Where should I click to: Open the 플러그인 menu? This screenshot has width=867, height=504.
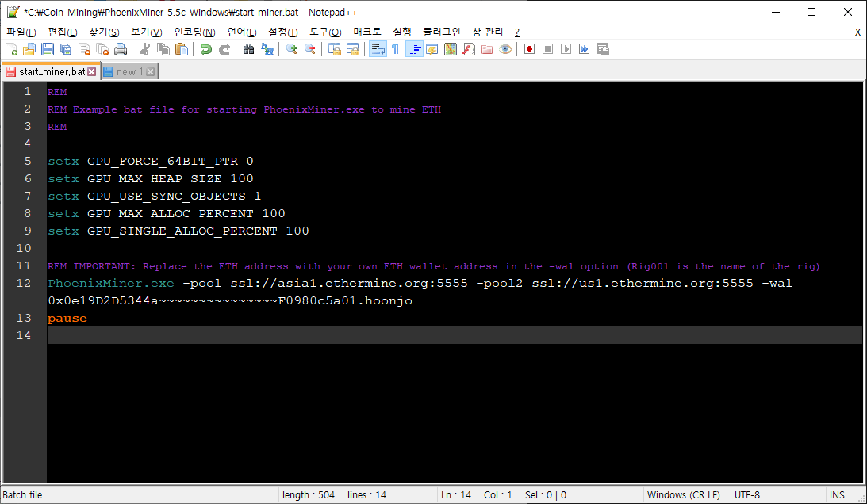tap(441, 32)
